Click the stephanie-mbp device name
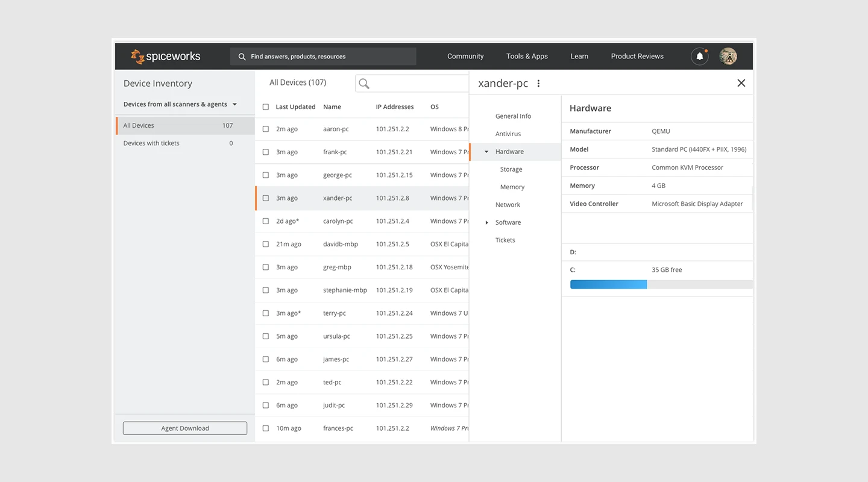This screenshot has height=482, width=868. click(345, 290)
